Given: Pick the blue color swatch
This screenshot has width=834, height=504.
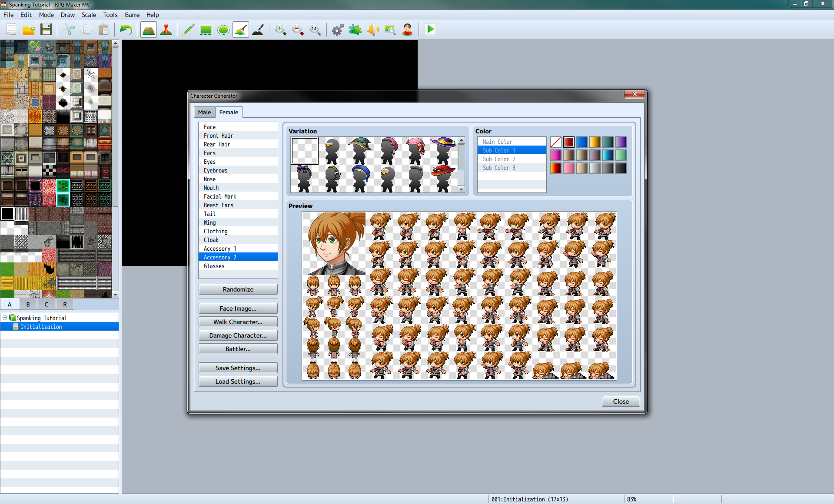Looking at the screenshot, I should [x=582, y=142].
